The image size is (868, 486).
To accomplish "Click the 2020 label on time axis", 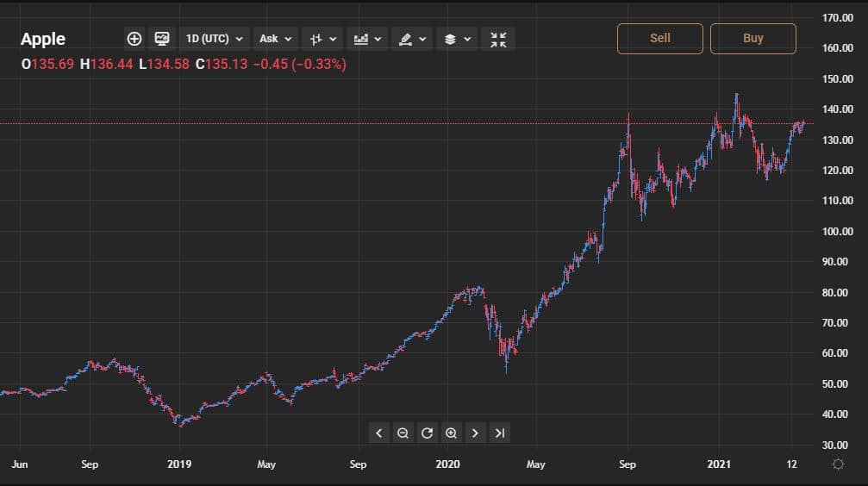I will click(x=447, y=464).
